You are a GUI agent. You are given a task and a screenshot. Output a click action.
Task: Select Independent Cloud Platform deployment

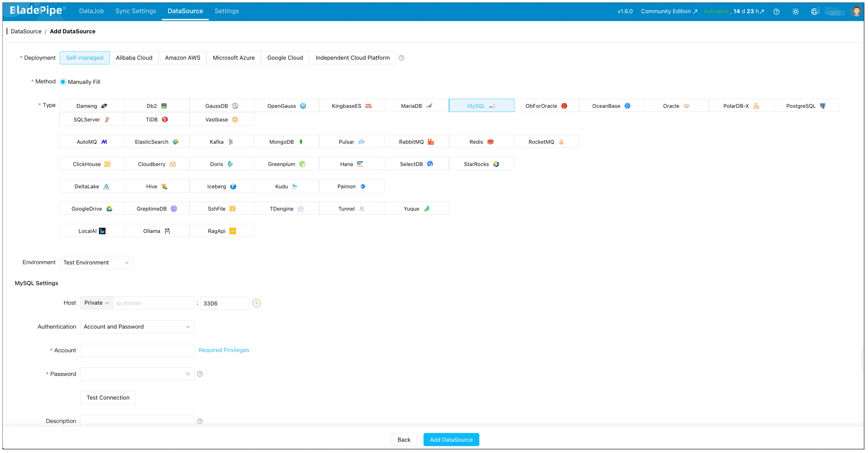coord(352,58)
